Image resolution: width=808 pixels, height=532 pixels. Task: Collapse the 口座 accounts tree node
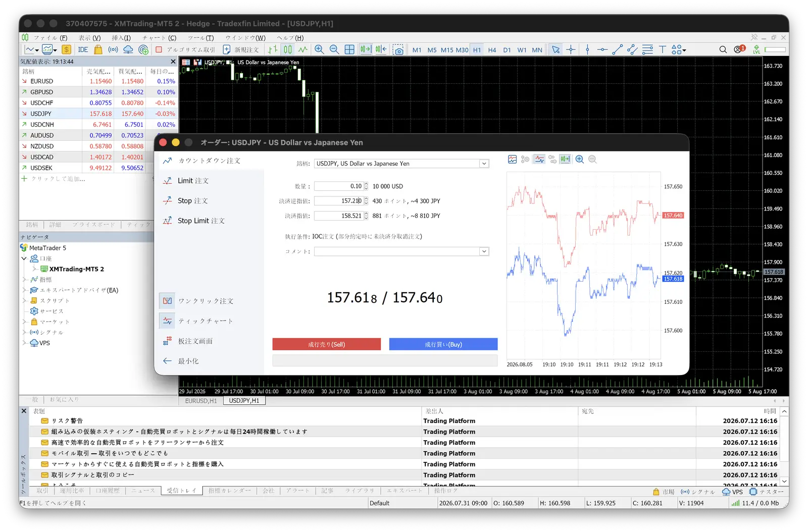[x=24, y=258]
